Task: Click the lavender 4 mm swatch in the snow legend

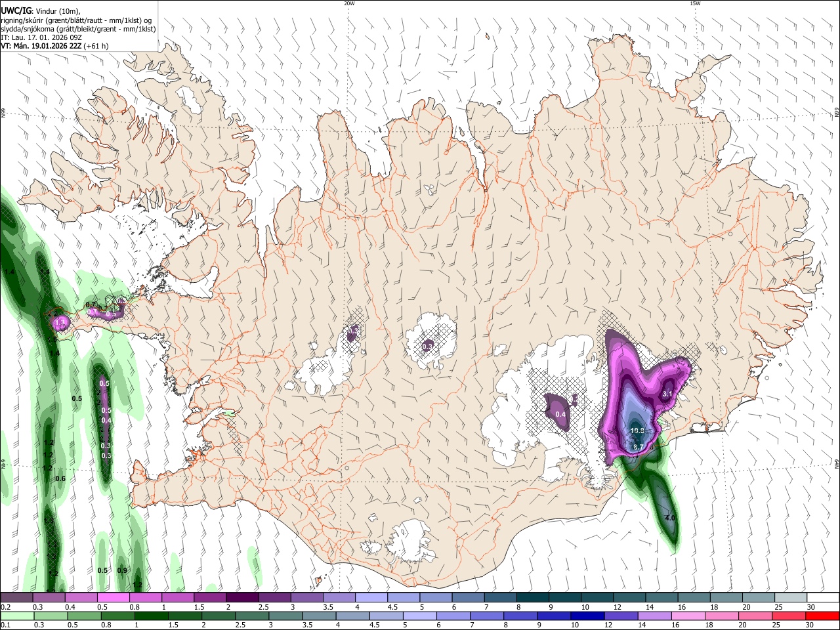Action: [x=371, y=598]
